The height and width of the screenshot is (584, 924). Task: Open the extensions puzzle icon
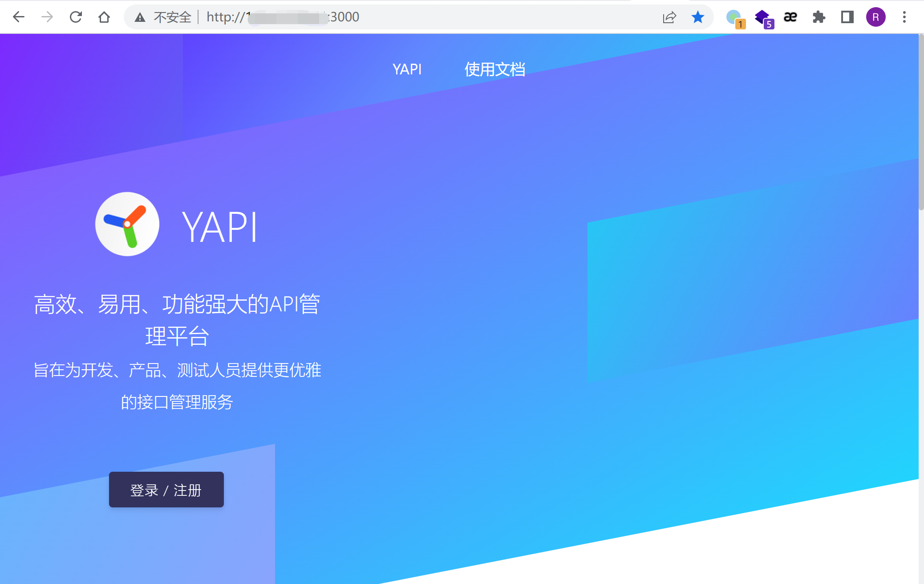819,17
